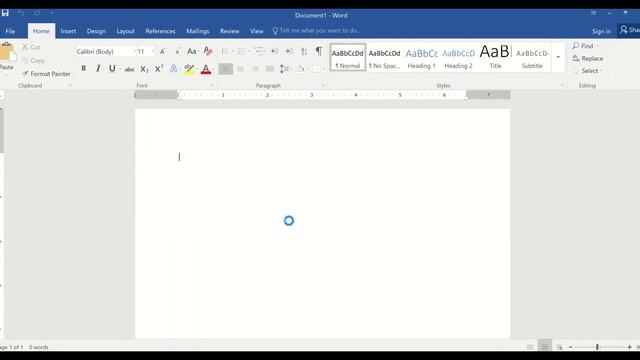Click Sign in
The height and width of the screenshot is (360, 640).
point(602,31)
